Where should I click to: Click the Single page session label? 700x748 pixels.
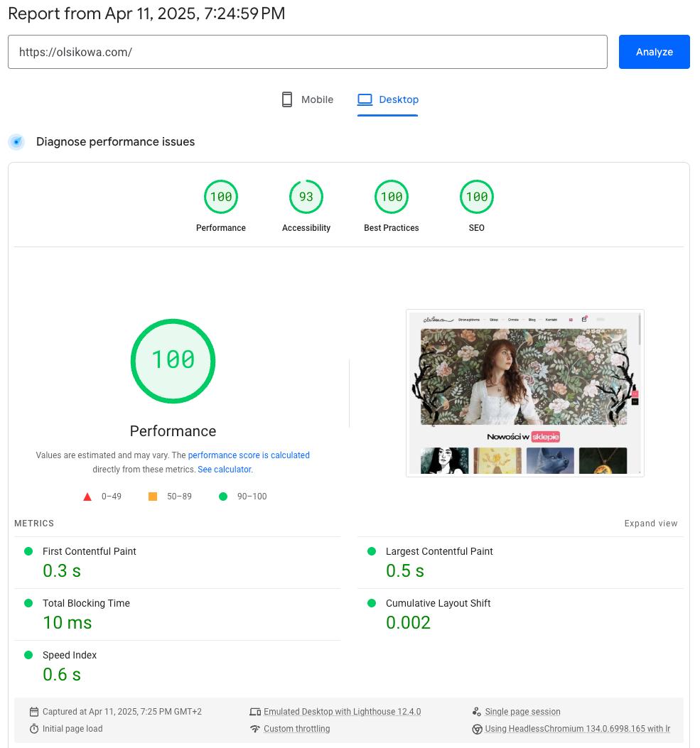[x=522, y=712]
